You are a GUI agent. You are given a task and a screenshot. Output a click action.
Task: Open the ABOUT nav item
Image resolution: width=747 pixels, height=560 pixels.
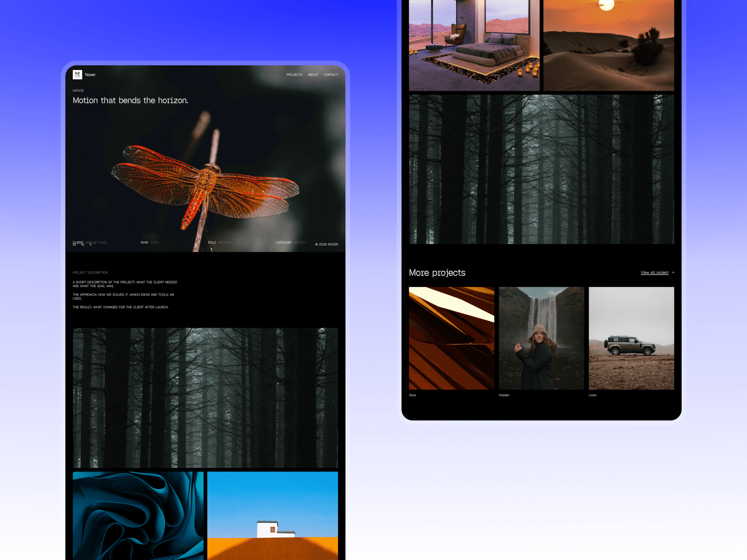(313, 75)
